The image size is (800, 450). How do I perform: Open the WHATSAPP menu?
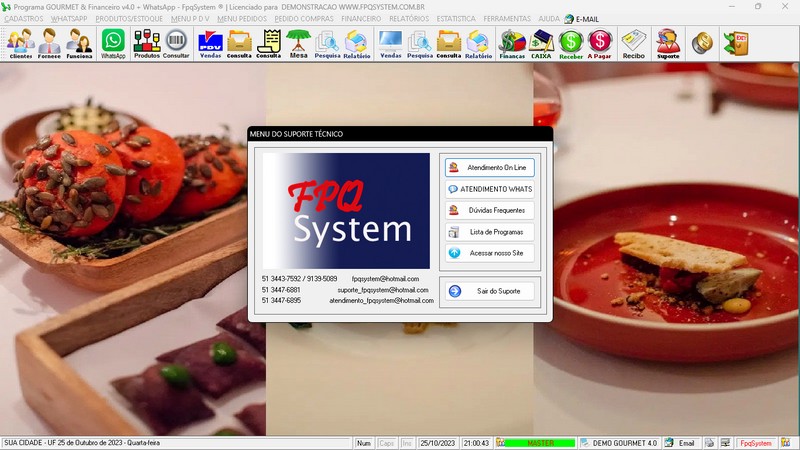pyautogui.click(x=69, y=19)
